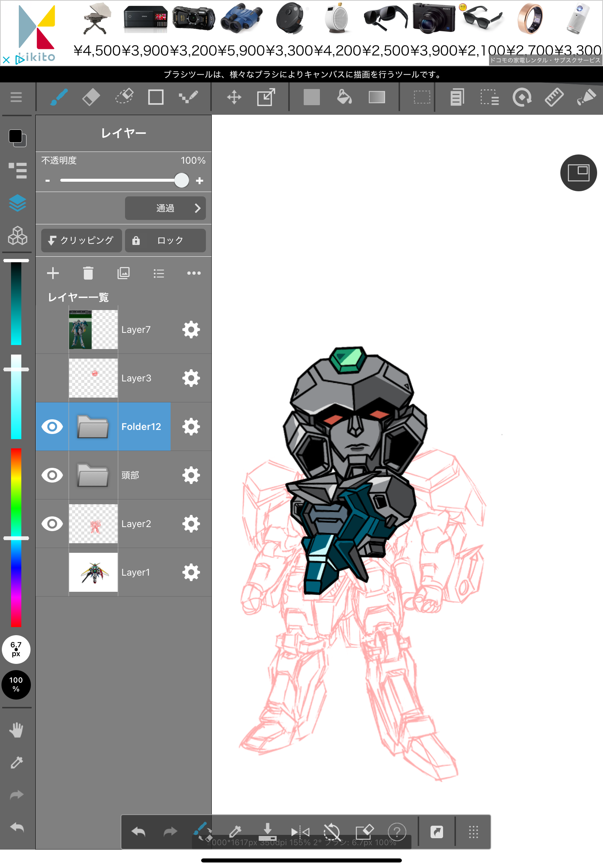Pick the rectangular Select tool
The height and width of the screenshot is (868, 603).
click(x=422, y=97)
